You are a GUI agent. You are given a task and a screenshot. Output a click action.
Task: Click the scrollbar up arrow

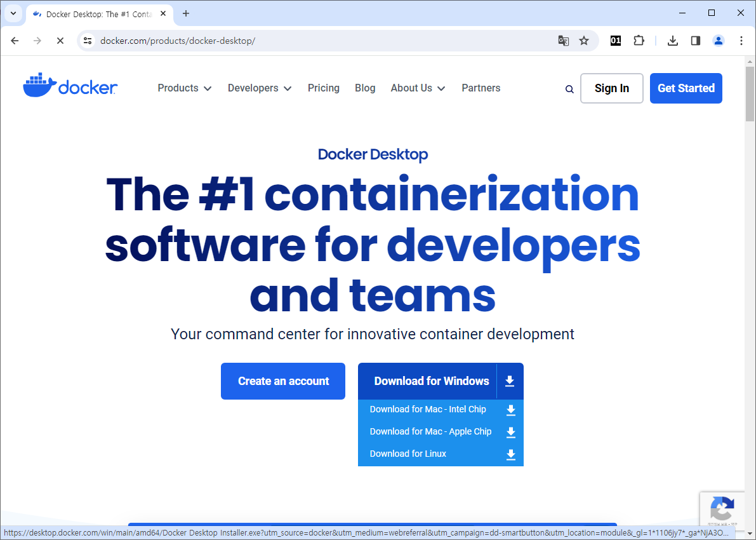pyautogui.click(x=749, y=62)
